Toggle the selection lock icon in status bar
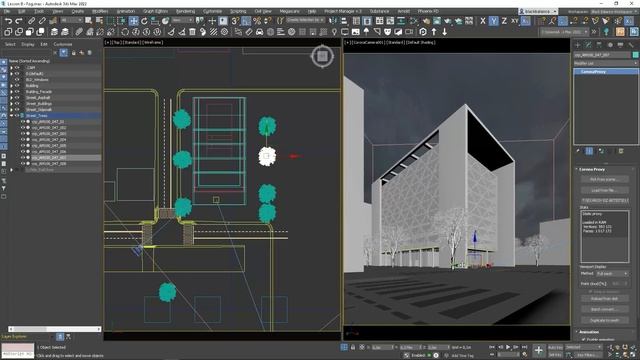Screen dimensions: 640x360 [353, 347]
